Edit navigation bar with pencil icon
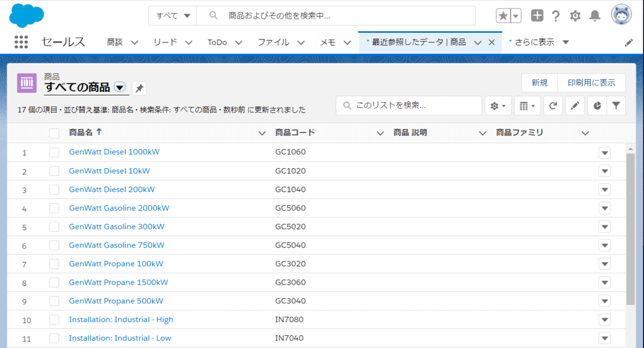The image size is (644, 348). (629, 42)
